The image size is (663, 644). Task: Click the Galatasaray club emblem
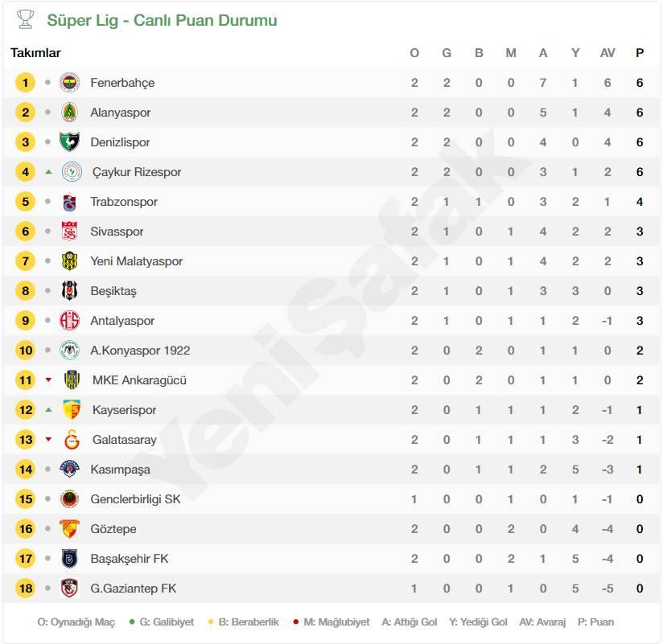pyautogui.click(x=72, y=440)
